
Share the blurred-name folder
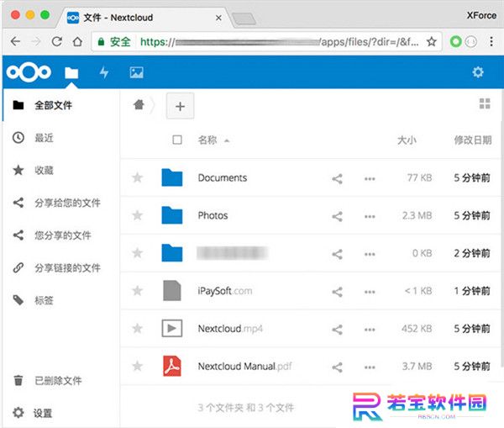pos(337,254)
